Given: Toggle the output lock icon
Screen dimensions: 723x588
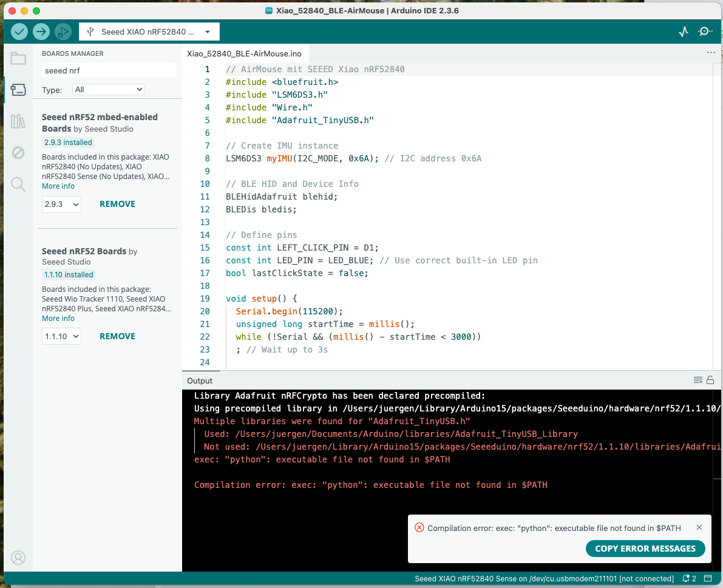Looking at the screenshot, I should coord(710,380).
